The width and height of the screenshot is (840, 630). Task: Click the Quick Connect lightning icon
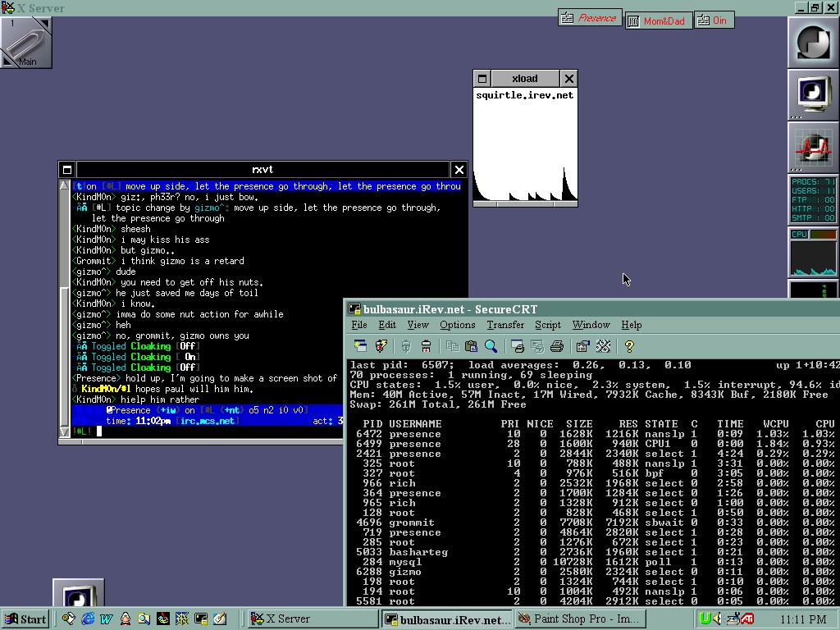click(381, 346)
